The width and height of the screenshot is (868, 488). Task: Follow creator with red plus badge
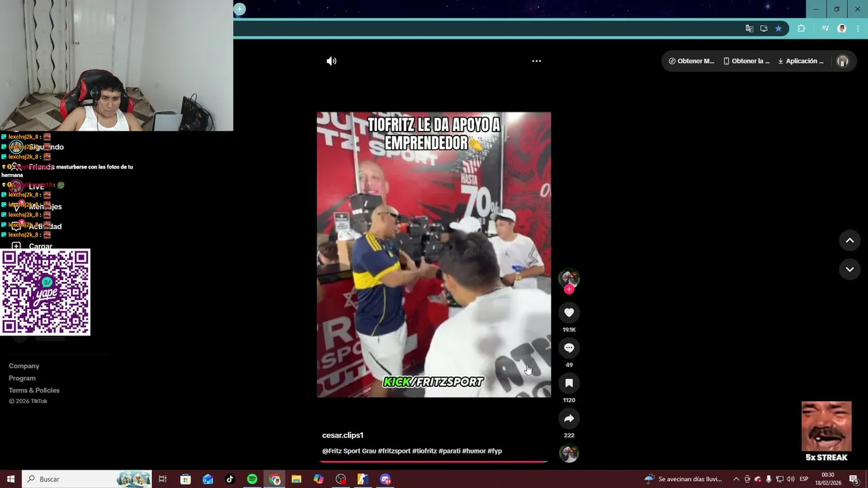(569, 289)
